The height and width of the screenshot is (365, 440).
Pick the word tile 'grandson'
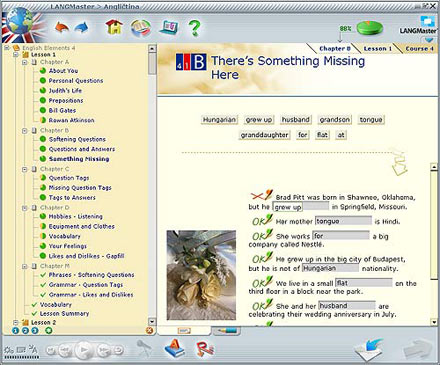coord(335,120)
